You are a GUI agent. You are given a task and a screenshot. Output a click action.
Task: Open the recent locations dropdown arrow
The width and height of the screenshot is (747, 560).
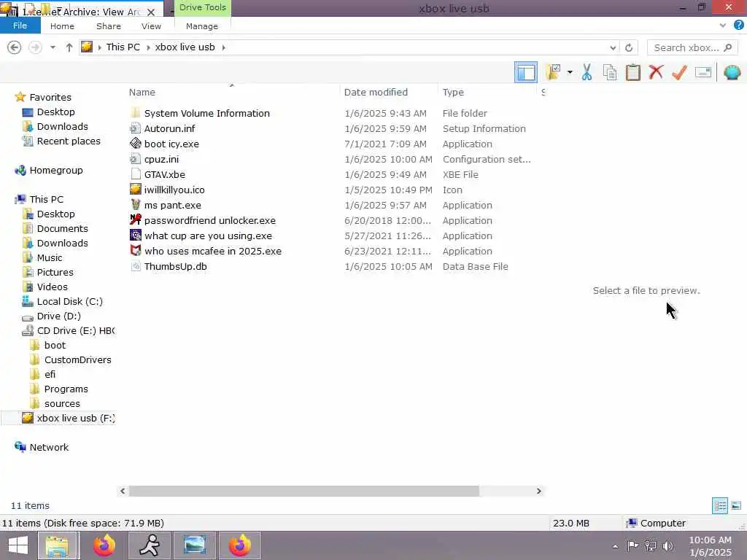(53, 47)
